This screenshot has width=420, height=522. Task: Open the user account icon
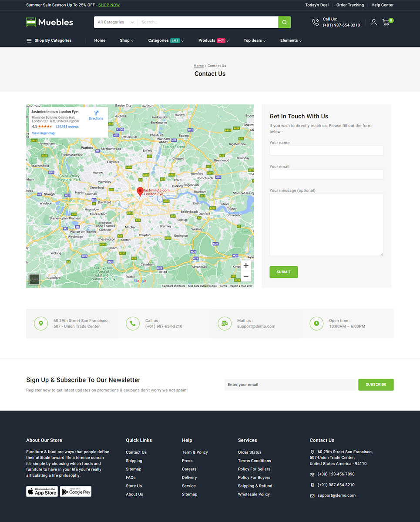tap(373, 22)
